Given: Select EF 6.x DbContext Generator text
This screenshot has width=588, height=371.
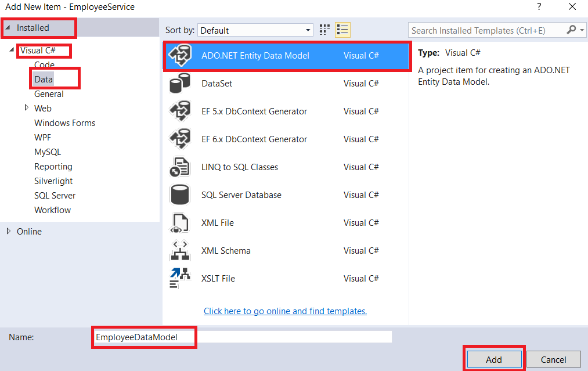Looking at the screenshot, I should click(254, 139).
